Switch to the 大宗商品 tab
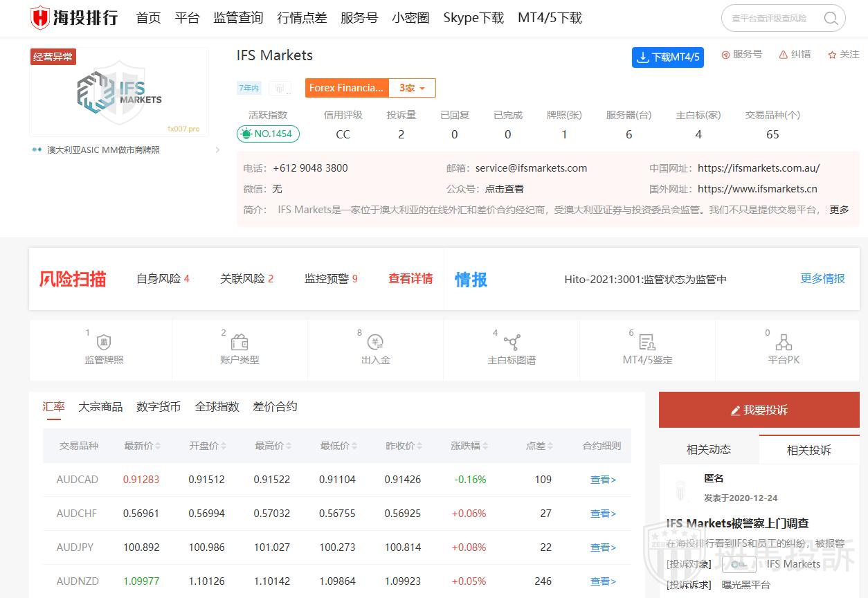The image size is (868, 598). point(100,407)
